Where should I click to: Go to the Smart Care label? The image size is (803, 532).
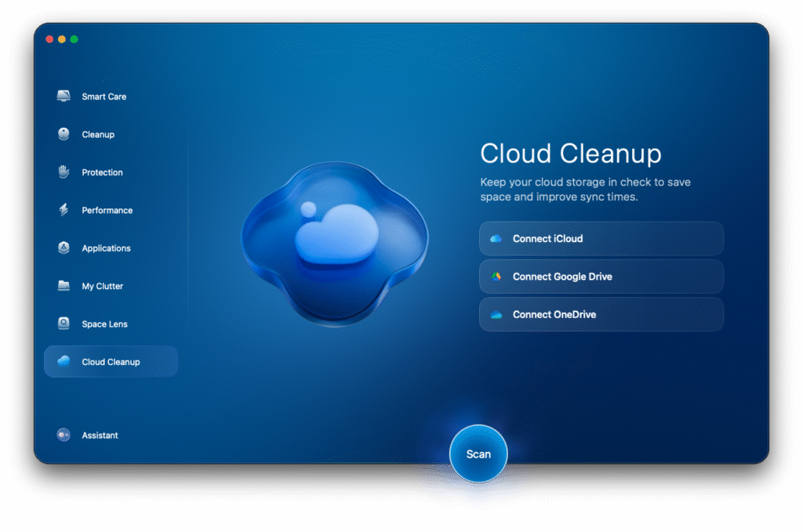(104, 97)
